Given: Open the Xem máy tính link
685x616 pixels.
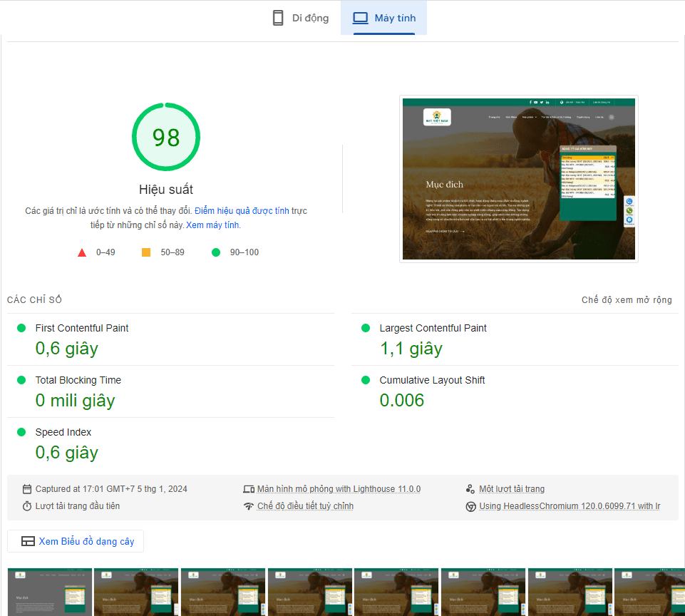Looking at the screenshot, I should tap(212, 225).
